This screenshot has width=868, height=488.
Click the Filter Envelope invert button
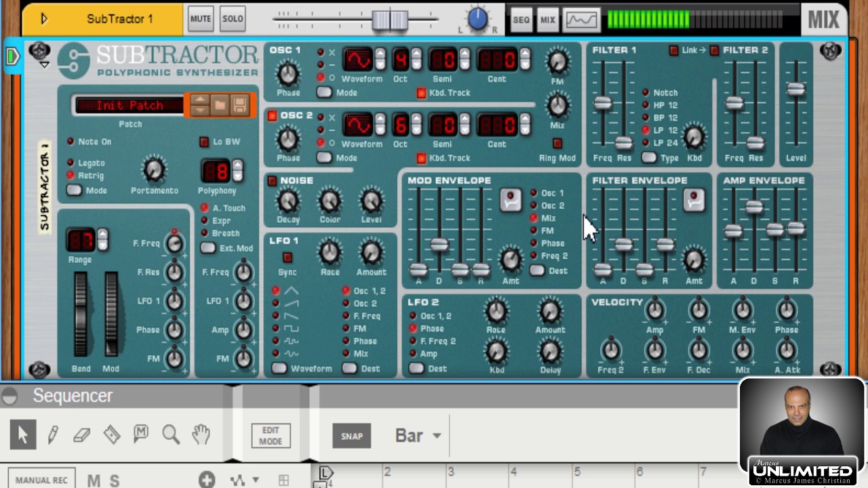693,199
